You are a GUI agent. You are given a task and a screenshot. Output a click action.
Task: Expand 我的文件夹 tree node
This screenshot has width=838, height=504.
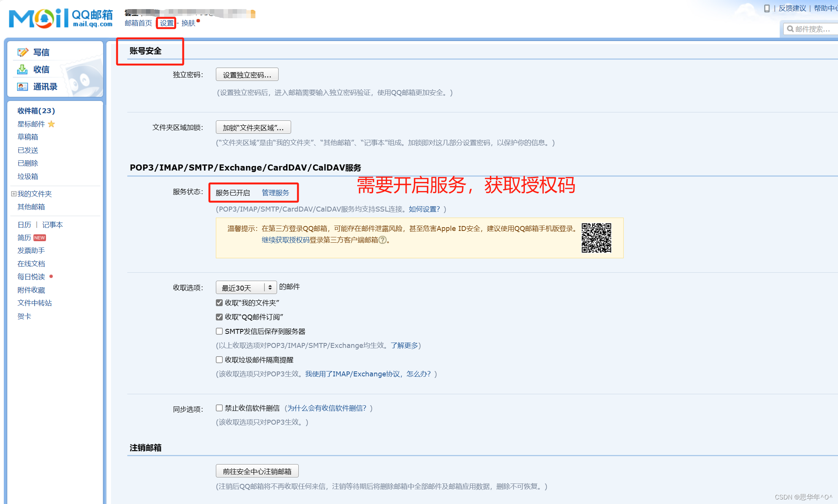pyautogui.click(x=14, y=194)
